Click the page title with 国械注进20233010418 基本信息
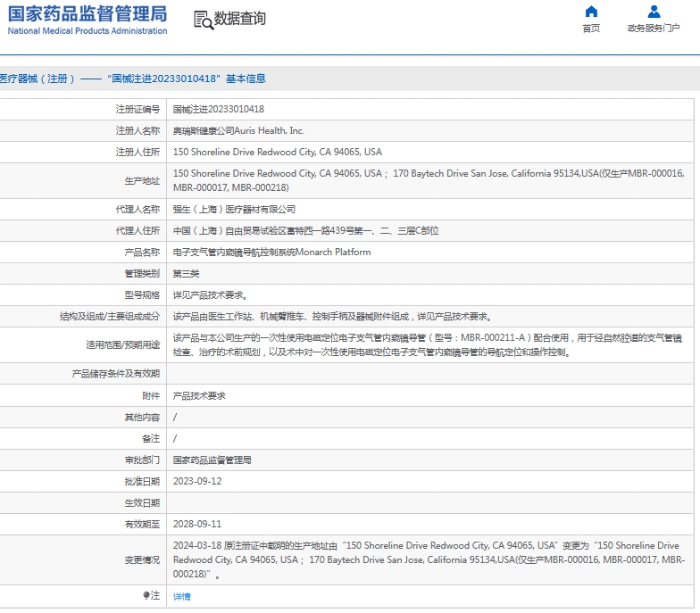The width and height of the screenshot is (700, 613). click(x=133, y=79)
